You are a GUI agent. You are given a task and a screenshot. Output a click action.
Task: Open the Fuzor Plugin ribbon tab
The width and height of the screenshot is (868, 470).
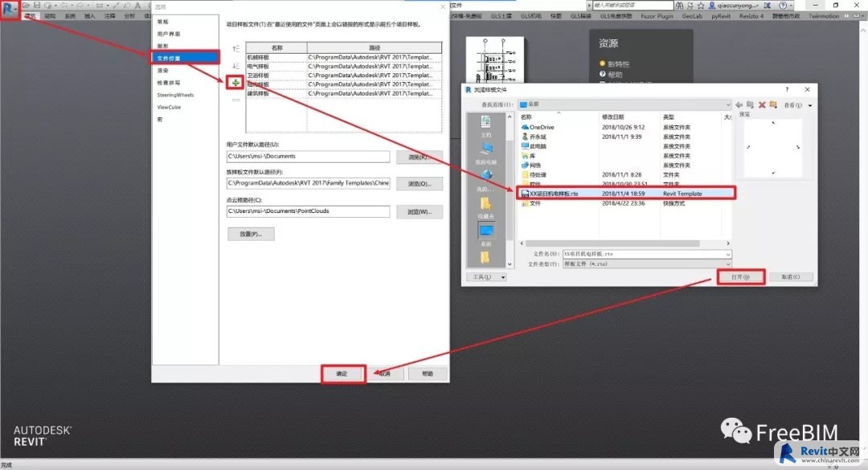(x=657, y=16)
